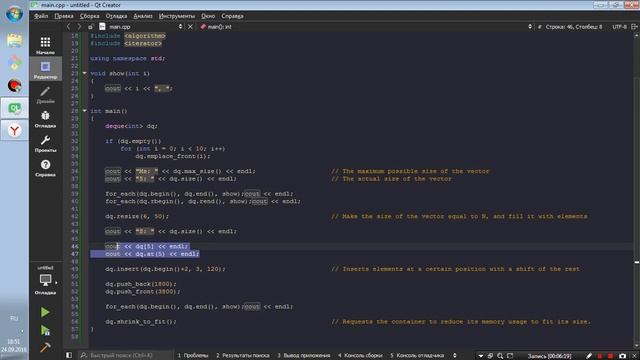
Task: Open Консоль сборки output pane
Action: [360, 356]
